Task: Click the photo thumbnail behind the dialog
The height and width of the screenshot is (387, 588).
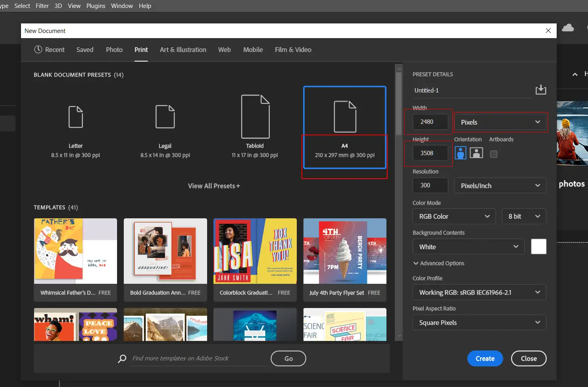Action: [572, 133]
